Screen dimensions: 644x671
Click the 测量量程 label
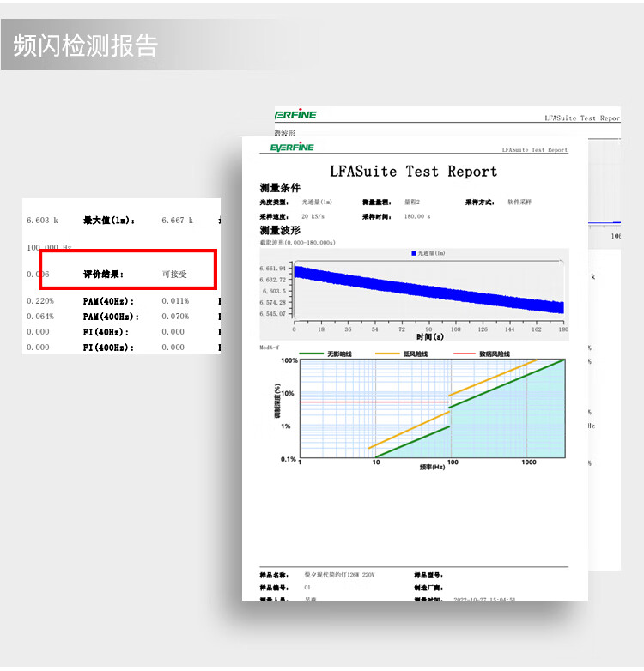point(377,202)
